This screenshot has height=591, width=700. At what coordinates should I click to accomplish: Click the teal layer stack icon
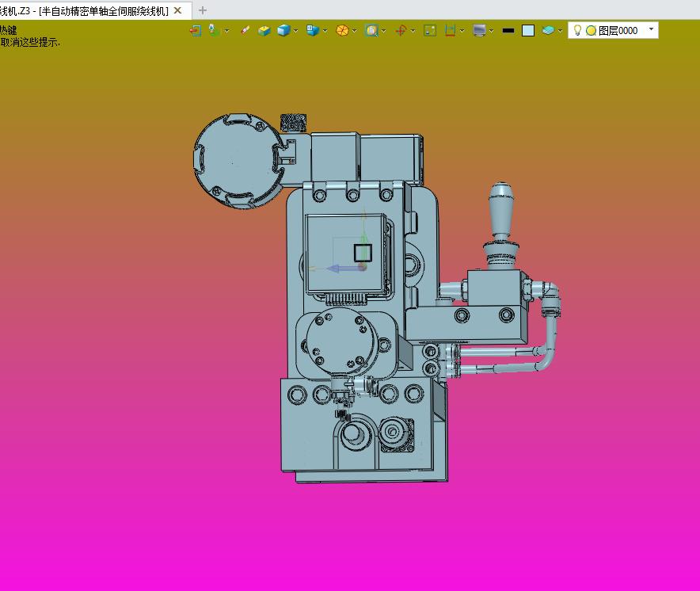(x=548, y=30)
